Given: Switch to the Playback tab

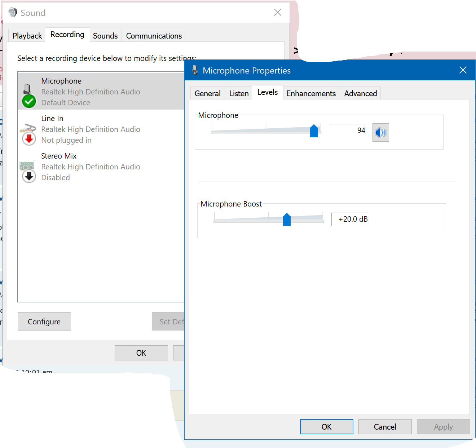Looking at the screenshot, I should [x=27, y=36].
